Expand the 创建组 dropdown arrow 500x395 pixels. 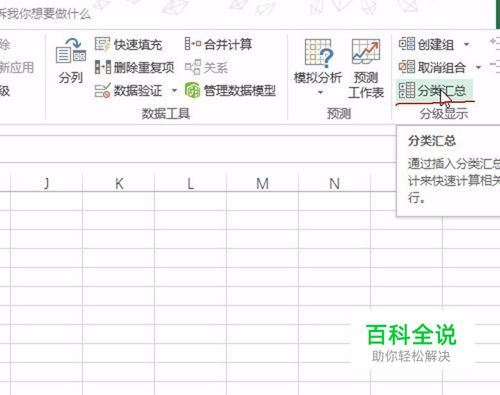[x=467, y=44]
